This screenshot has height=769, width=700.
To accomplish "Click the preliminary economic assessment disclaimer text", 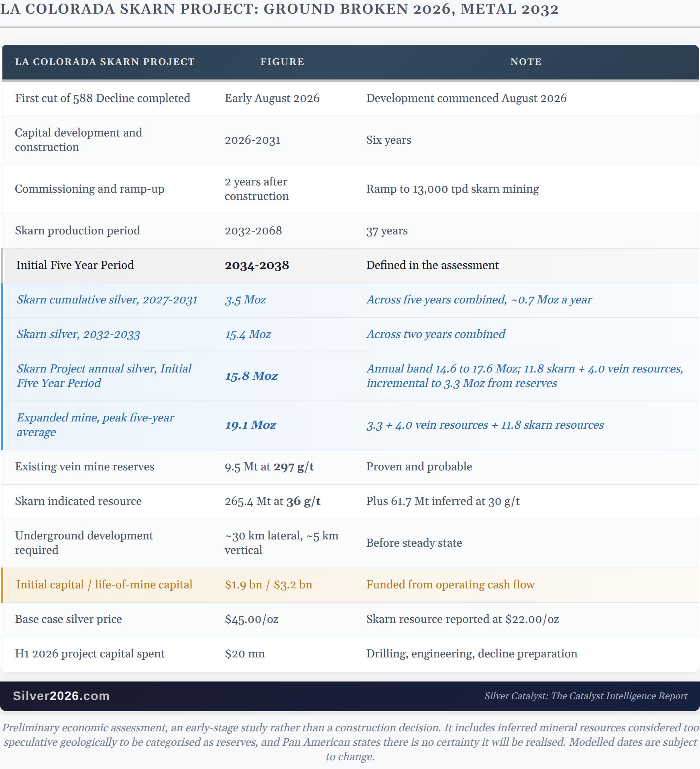I will tap(350, 742).
